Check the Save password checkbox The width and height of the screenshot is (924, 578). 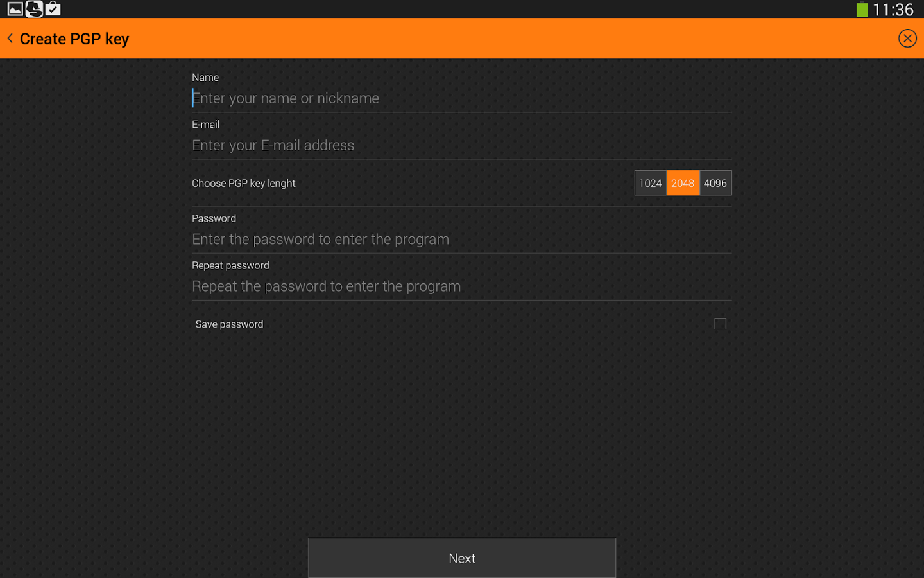[x=720, y=324]
